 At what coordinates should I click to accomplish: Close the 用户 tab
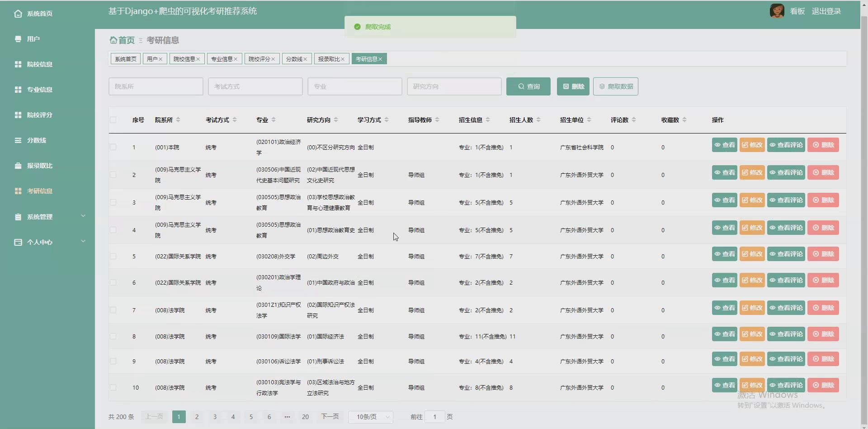160,59
